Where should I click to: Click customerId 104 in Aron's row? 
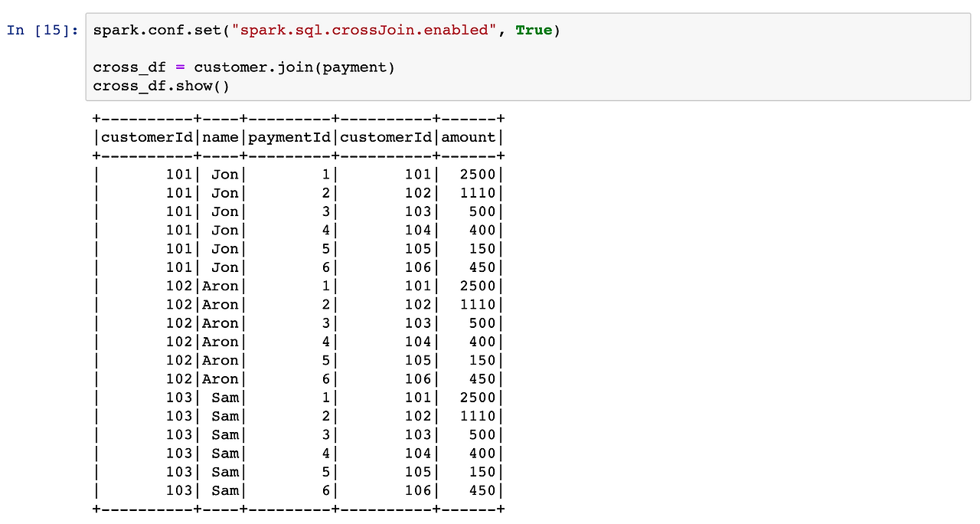click(x=419, y=342)
